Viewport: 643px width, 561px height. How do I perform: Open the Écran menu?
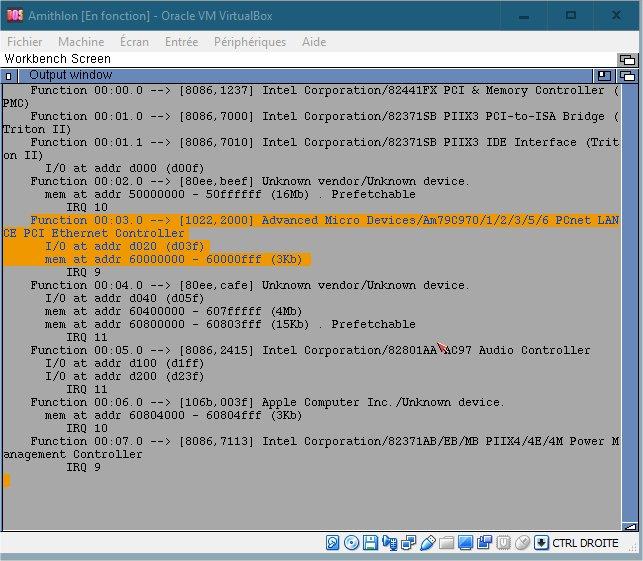coord(135,42)
